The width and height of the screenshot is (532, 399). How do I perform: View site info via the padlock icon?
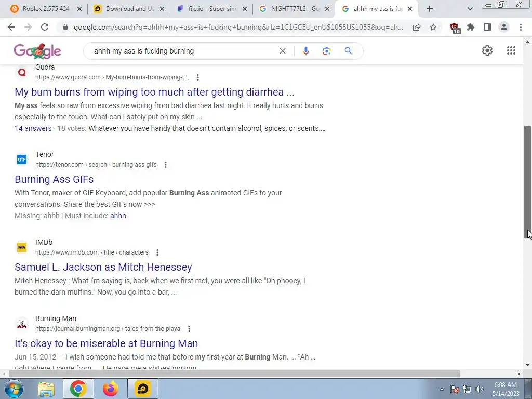pos(65,27)
